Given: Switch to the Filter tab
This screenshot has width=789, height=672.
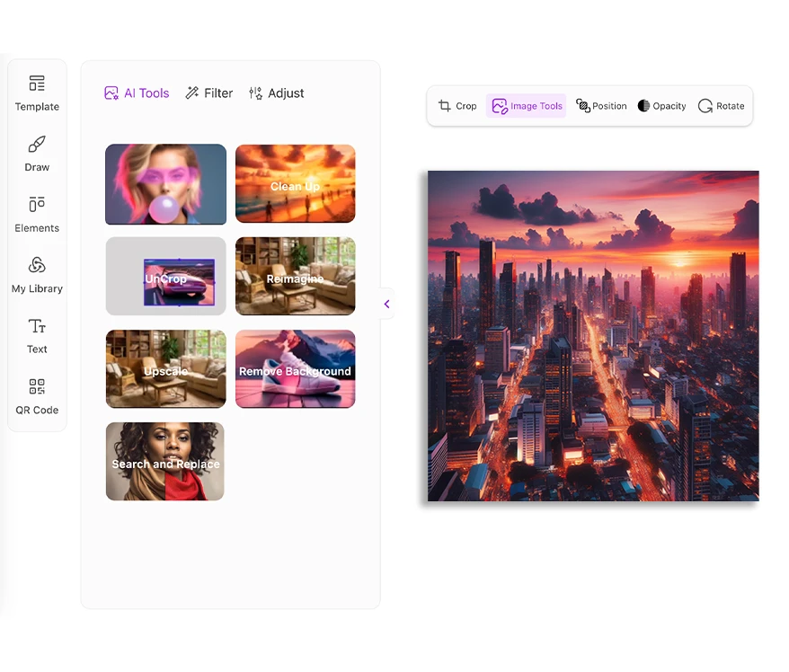Looking at the screenshot, I should pos(208,93).
